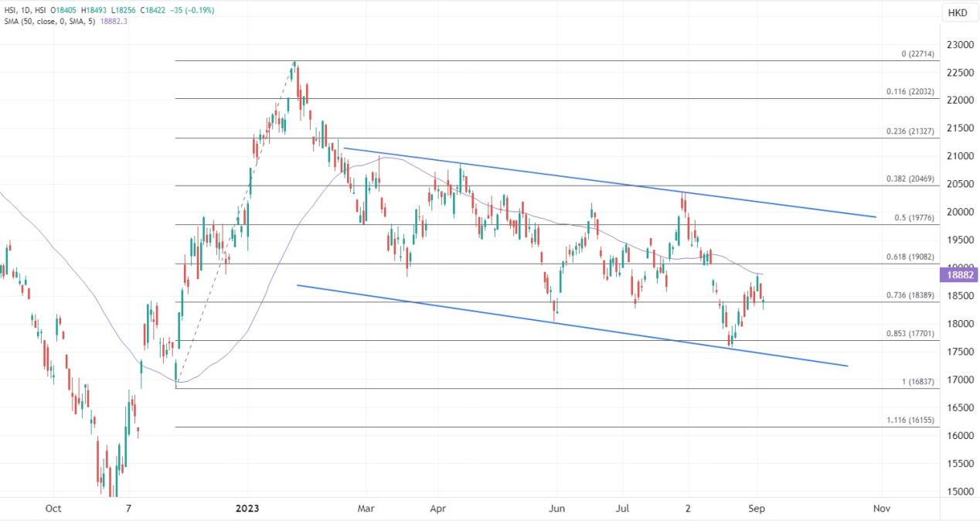The height and width of the screenshot is (521, 980).
Task: Click the SMA value 18882.3 in legend
Action: (114, 21)
